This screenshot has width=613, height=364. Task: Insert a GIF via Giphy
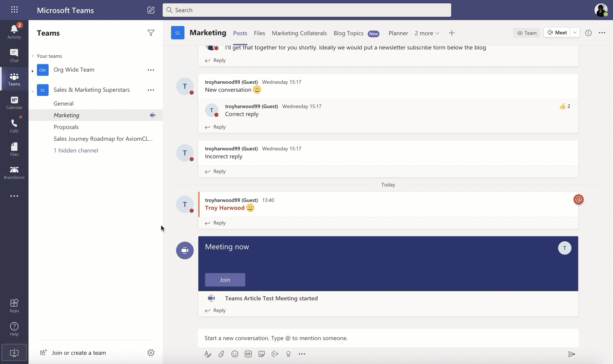coord(248,354)
